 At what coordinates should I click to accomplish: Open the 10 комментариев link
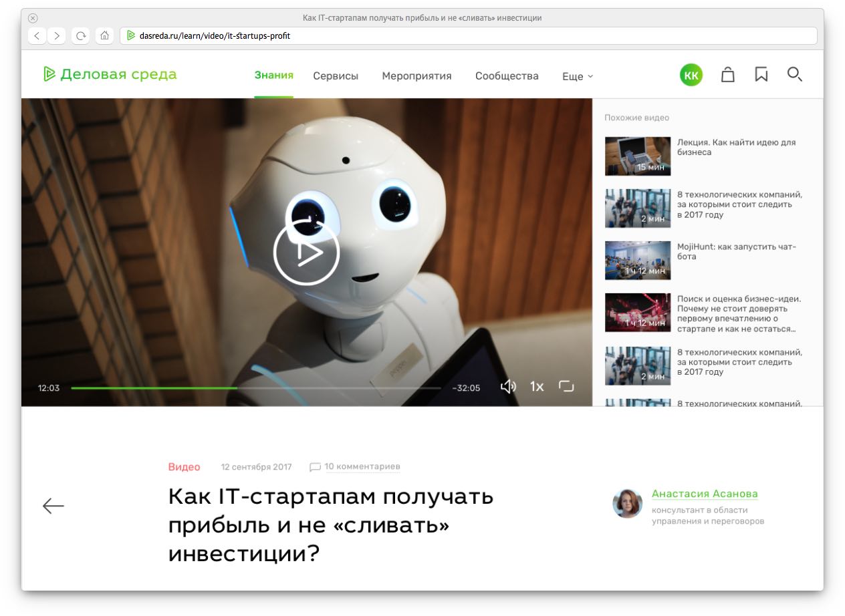362,467
